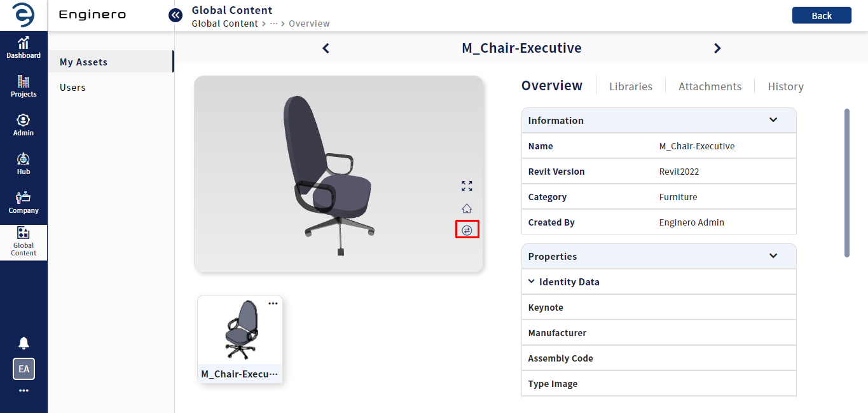Image resolution: width=868 pixels, height=413 pixels.
Task: Open the Admin section icon
Action: 24,125
